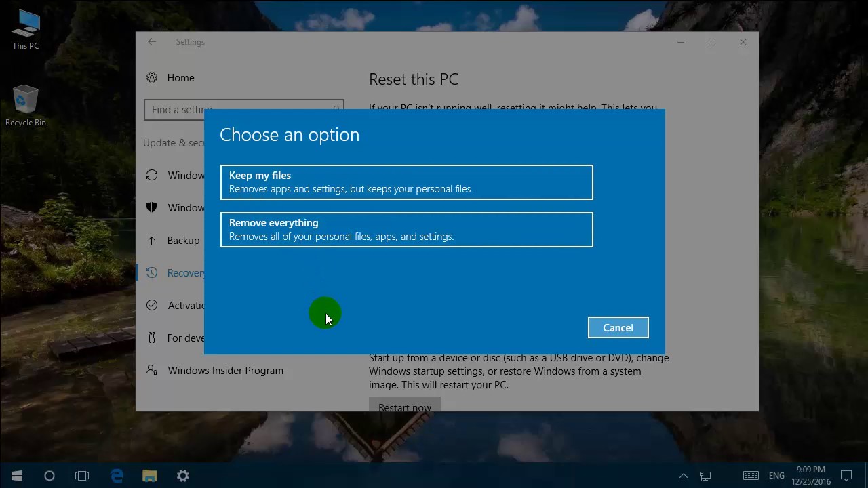Open the network icon in system tray
This screenshot has height=488, width=868.
tap(705, 476)
